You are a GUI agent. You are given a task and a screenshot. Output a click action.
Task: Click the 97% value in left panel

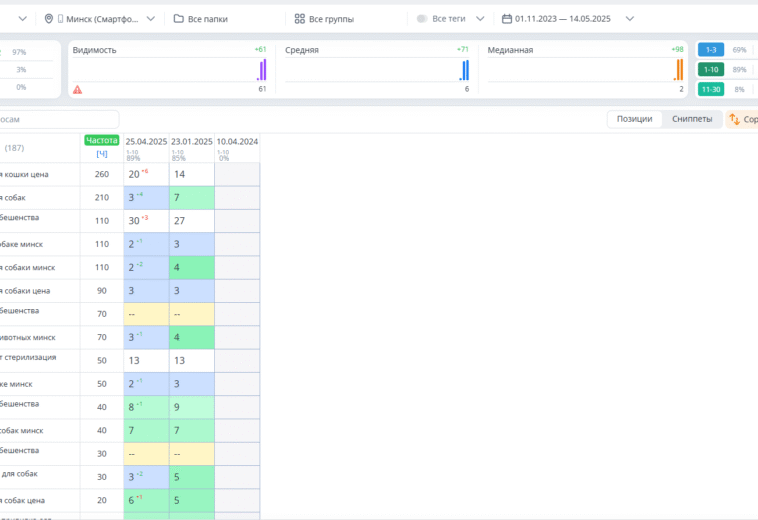pyautogui.click(x=19, y=52)
